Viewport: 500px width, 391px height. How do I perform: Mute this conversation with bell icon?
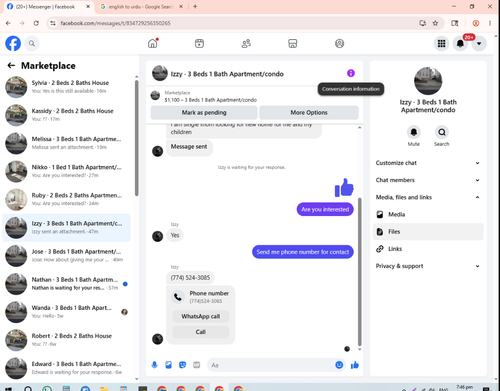pos(414,132)
